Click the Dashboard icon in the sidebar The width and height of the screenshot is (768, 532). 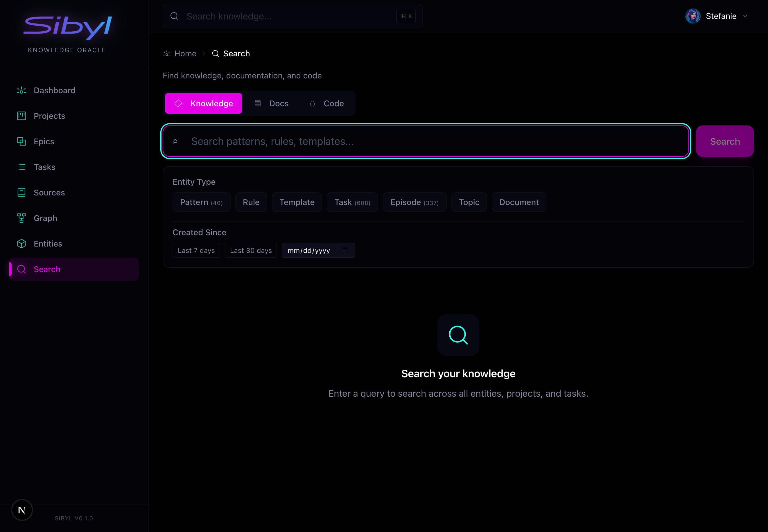click(x=21, y=90)
